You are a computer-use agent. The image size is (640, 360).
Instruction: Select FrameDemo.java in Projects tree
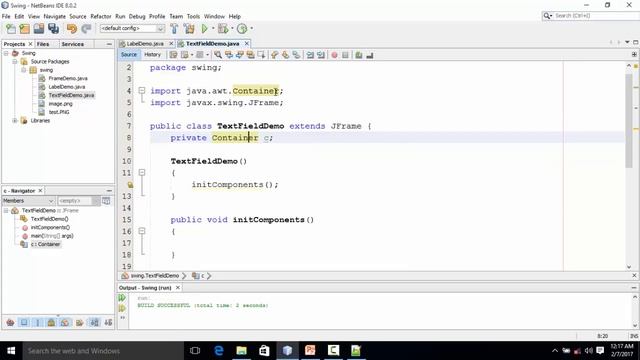click(68, 78)
